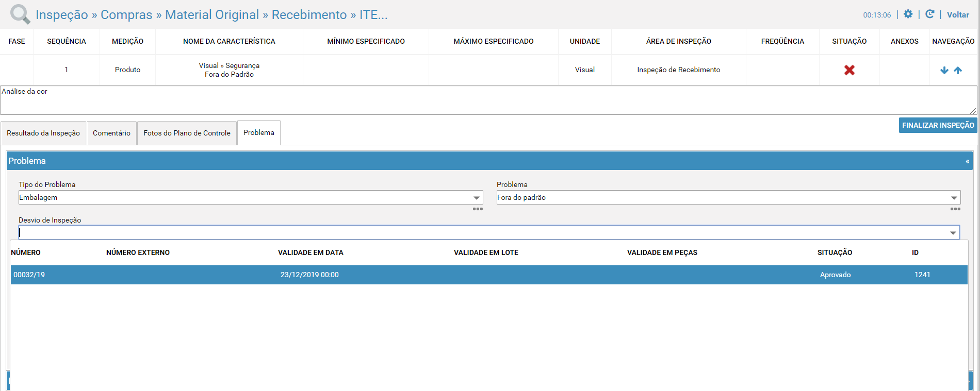
Task: Click the Compras breadcrumb link
Action: [126, 15]
